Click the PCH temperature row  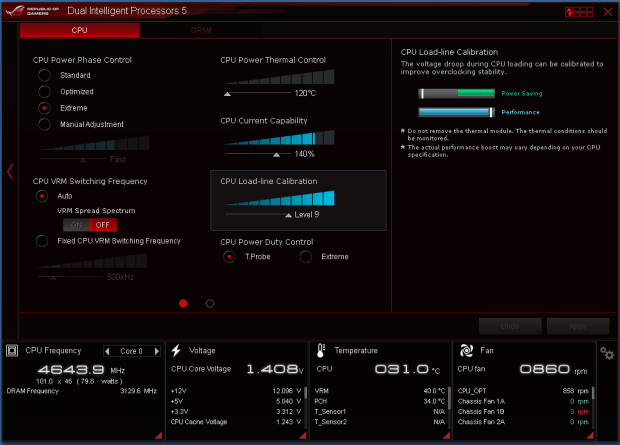click(380, 401)
